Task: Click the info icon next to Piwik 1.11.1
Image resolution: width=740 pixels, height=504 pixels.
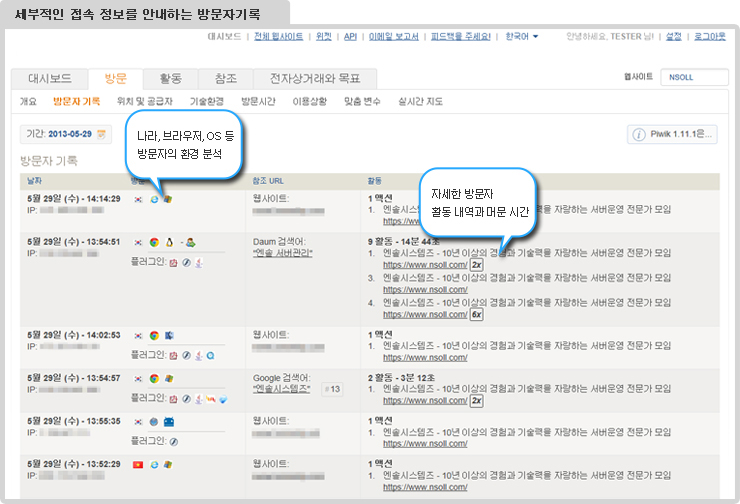Action: (x=640, y=134)
